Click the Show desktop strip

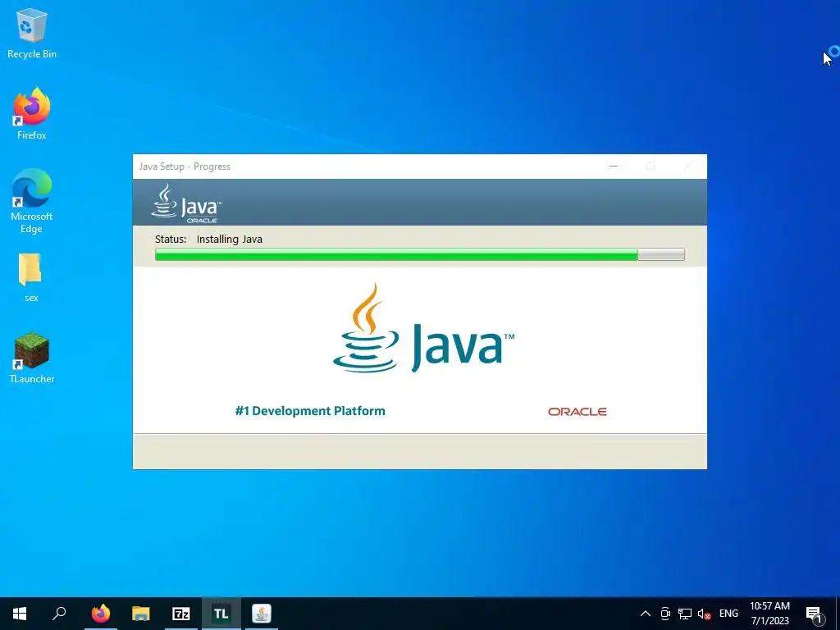coord(838,614)
